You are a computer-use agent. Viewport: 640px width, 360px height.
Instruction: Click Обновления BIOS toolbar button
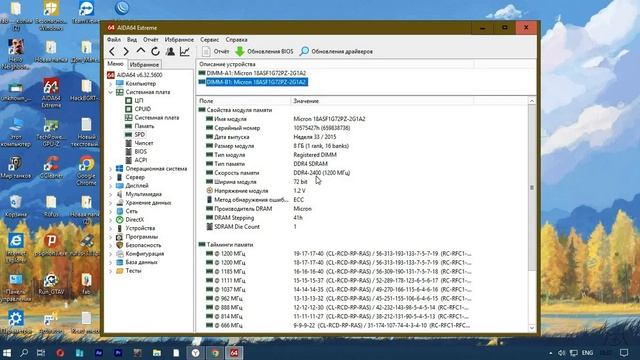pos(264,51)
